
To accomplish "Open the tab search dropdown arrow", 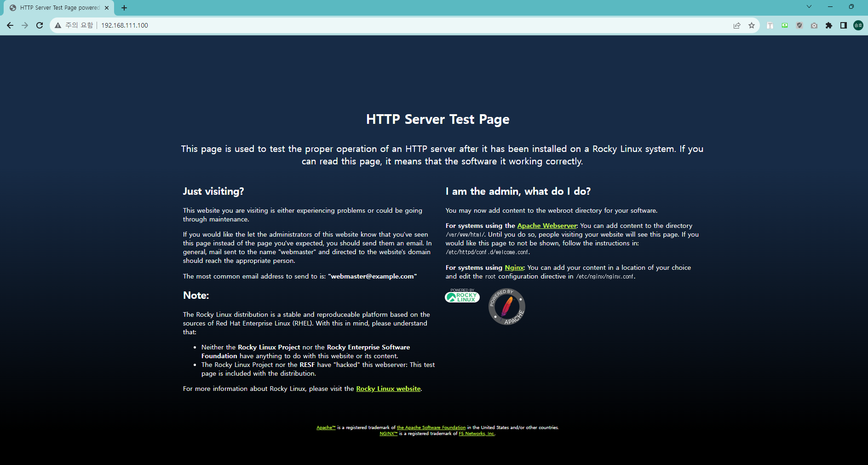I will (809, 7).
